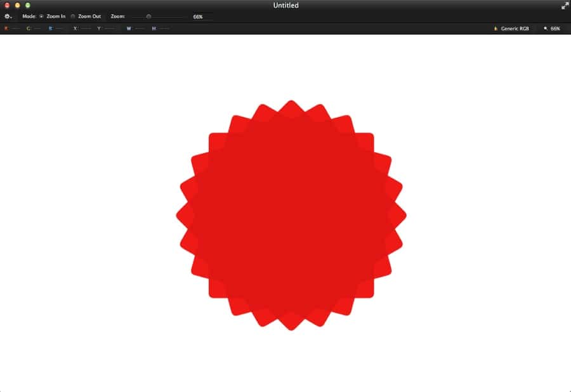Select the Zoom Out mode radio button
Viewport: 571px width, 392px height.
73,16
